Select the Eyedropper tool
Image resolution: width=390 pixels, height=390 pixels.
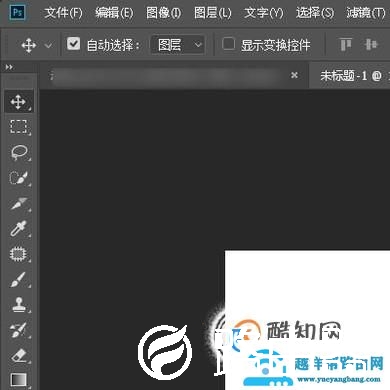coord(19,229)
